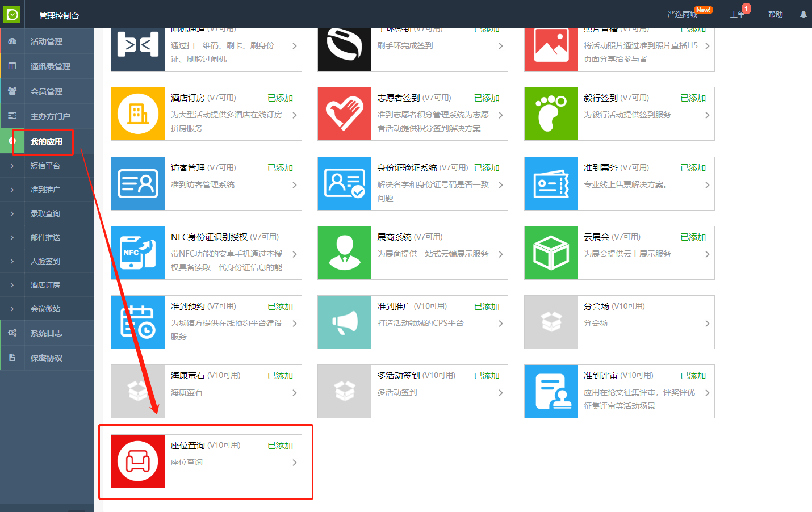Viewport: 812px width, 512px height.
Task: Click the NFC身份证识别授权 phone icon
Action: click(x=138, y=253)
